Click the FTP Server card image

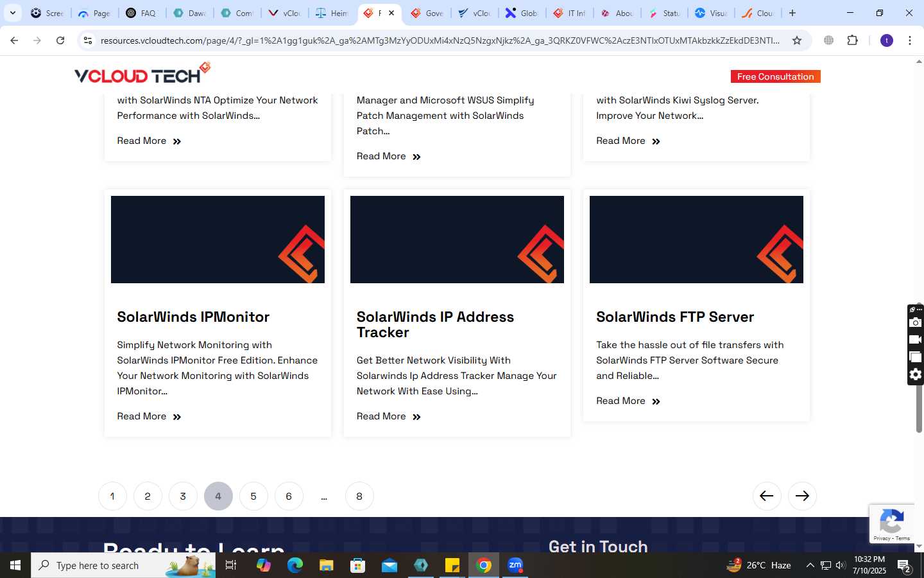(696, 240)
